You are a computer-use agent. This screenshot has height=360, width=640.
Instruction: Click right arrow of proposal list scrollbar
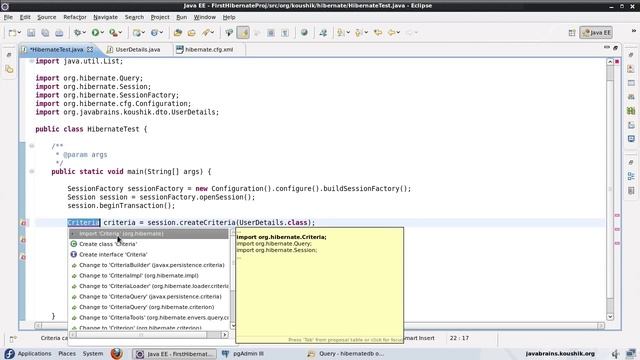[x=224, y=335]
